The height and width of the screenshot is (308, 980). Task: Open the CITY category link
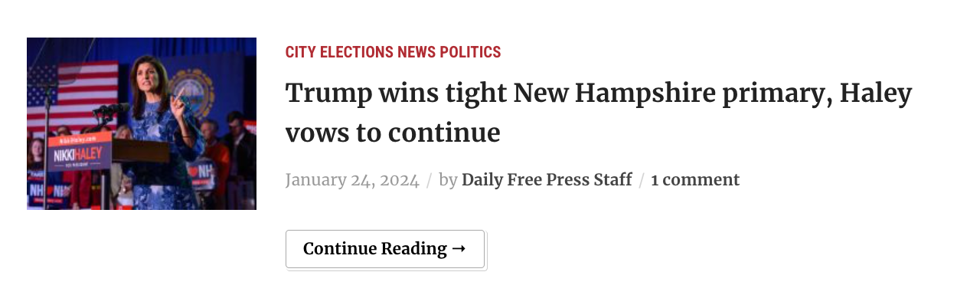300,52
